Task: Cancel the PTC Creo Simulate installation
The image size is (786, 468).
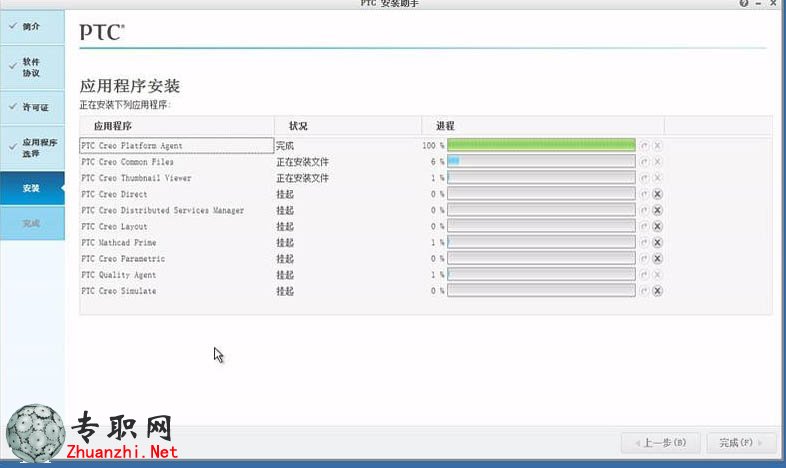Action: (657, 291)
